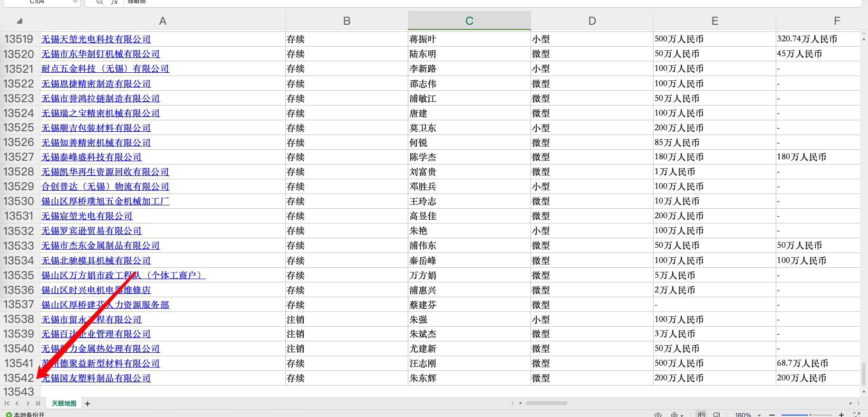Screen dimensions: 868x417
Task: Go to the next sheet tab
Action: 28,403
